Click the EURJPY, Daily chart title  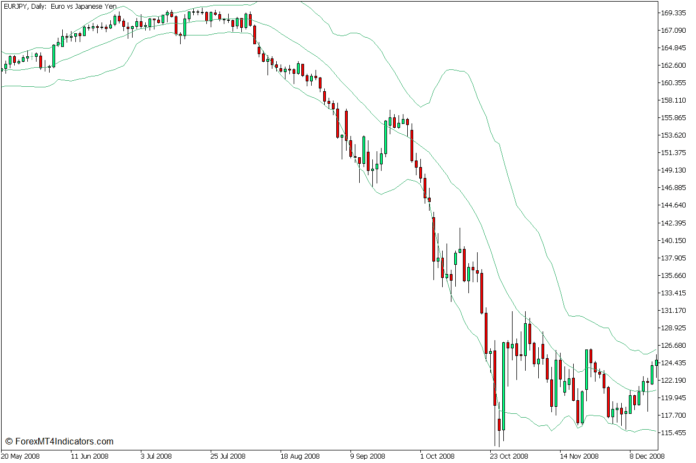point(61,7)
